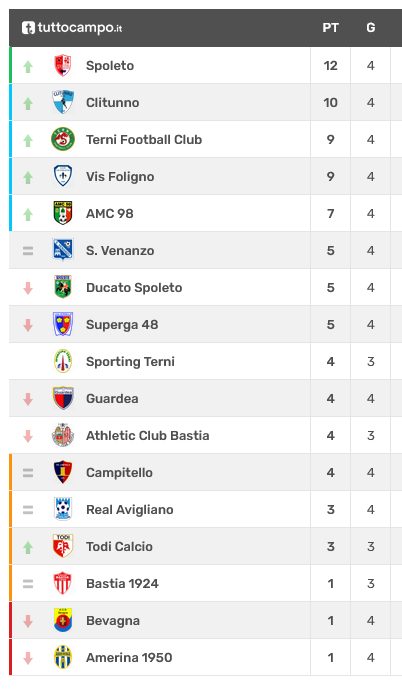Open the Sporting Terni team name
The width and height of the screenshot is (402, 689).
(x=130, y=361)
